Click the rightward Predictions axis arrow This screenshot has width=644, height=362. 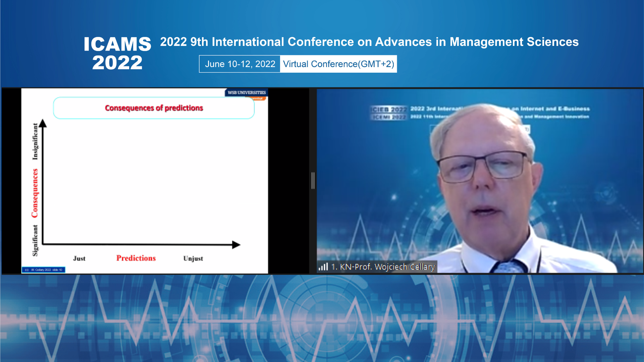pyautogui.click(x=235, y=245)
